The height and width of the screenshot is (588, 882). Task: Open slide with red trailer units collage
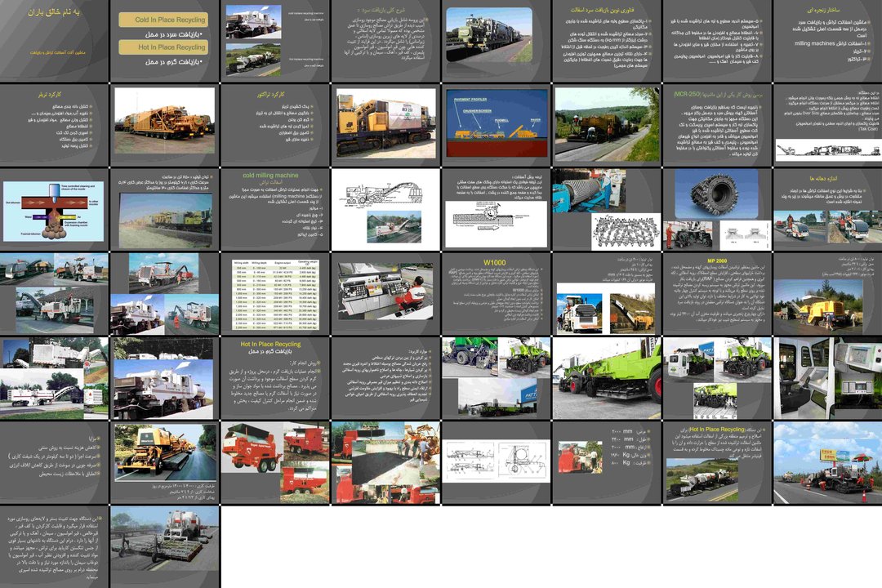click(274, 462)
